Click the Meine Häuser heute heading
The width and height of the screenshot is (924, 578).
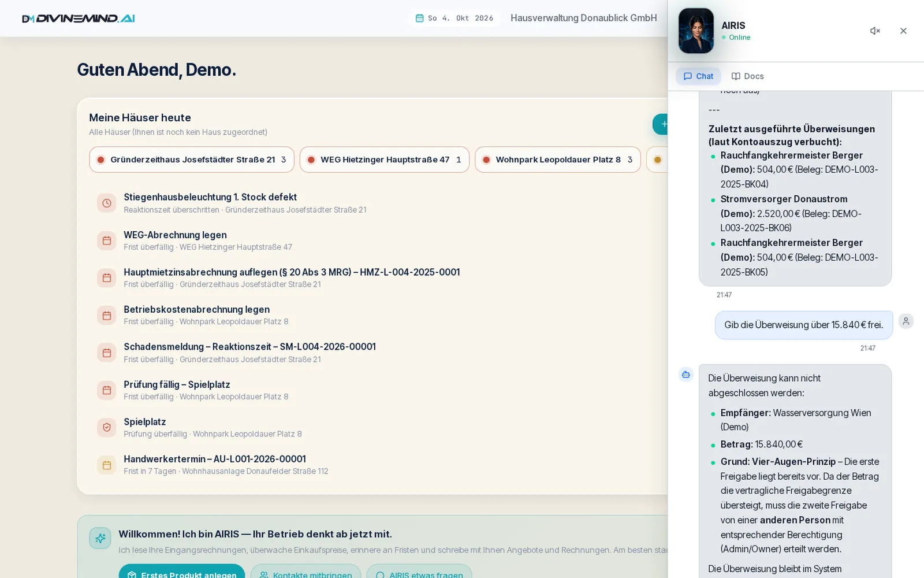pos(140,117)
